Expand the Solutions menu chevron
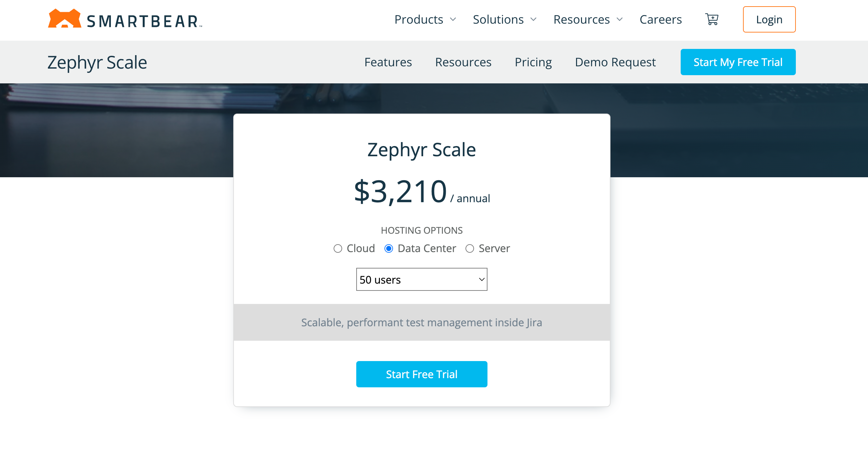868x451 pixels. [533, 20]
